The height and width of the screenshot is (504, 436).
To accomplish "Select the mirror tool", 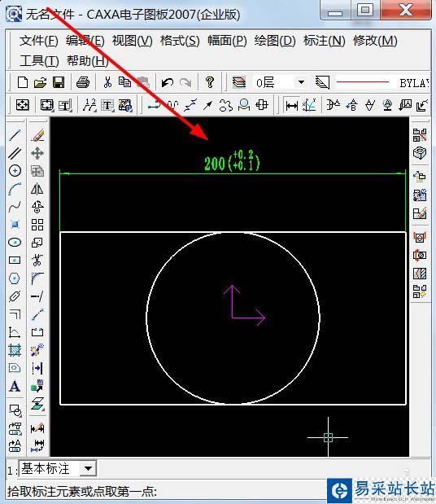I will [x=37, y=189].
